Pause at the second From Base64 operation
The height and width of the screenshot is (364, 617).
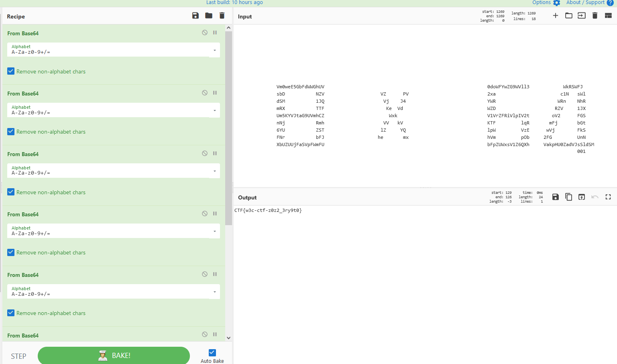click(215, 93)
